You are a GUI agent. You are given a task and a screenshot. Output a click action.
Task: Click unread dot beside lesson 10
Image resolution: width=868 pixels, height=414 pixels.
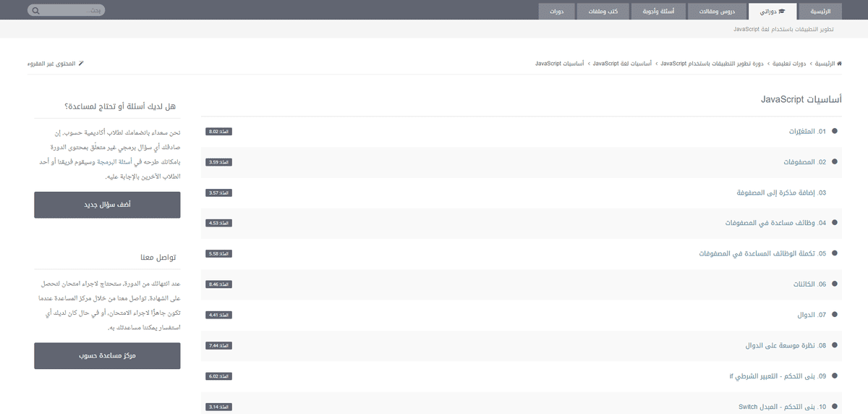pos(835,407)
